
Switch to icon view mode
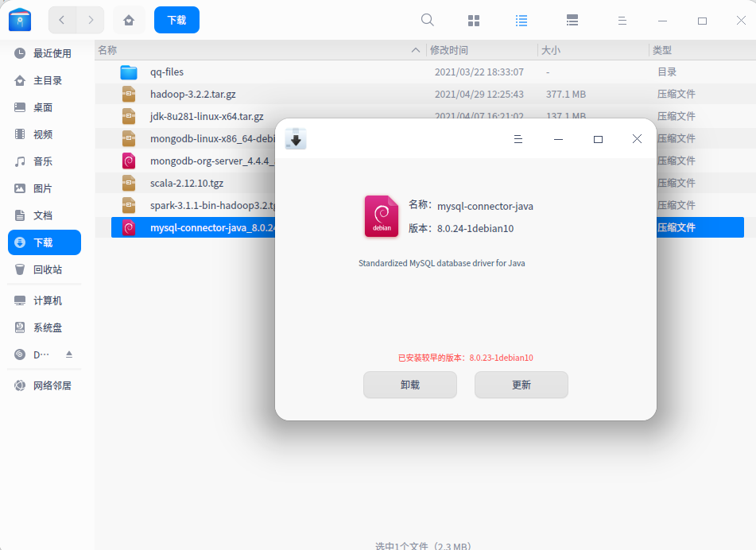474,20
